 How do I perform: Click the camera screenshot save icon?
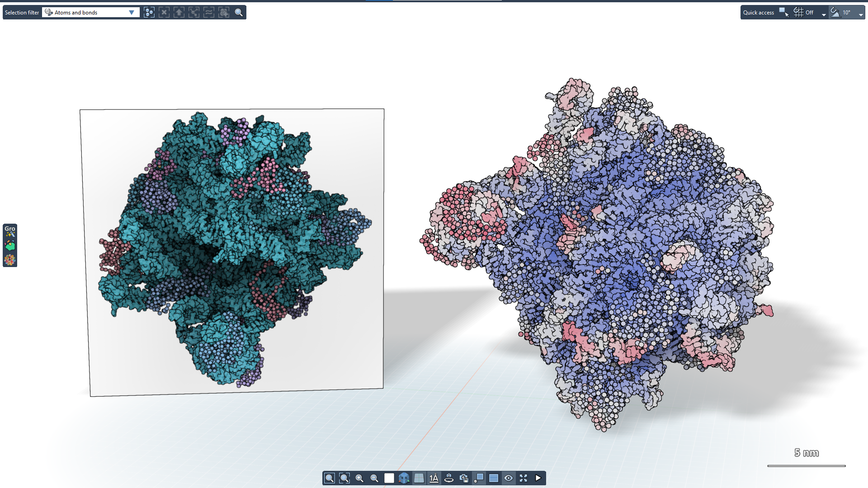pos(464,478)
